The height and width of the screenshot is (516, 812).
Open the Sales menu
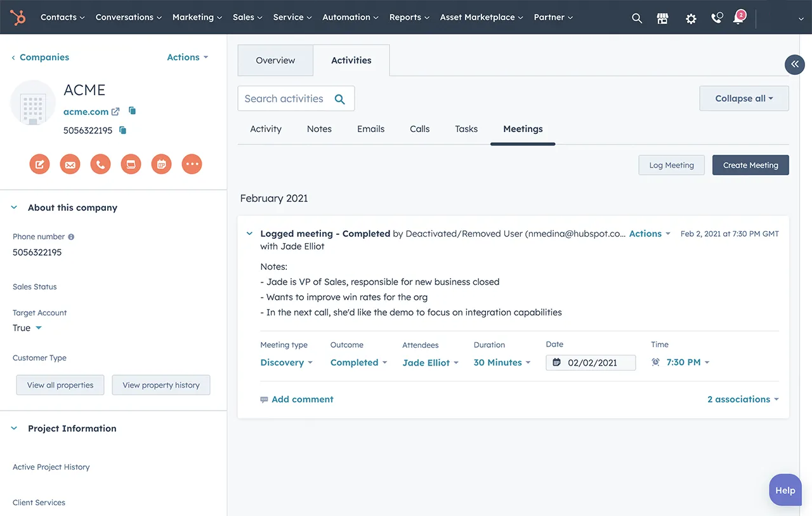click(x=247, y=17)
